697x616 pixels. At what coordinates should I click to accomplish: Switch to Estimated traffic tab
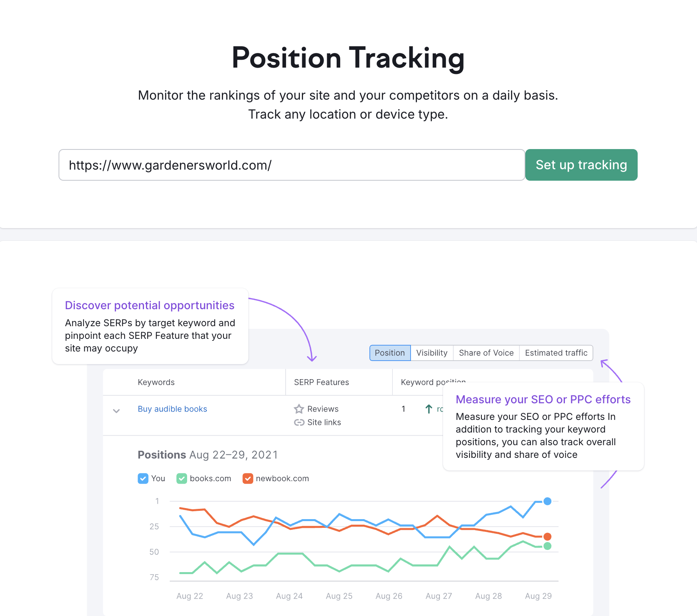556,353
